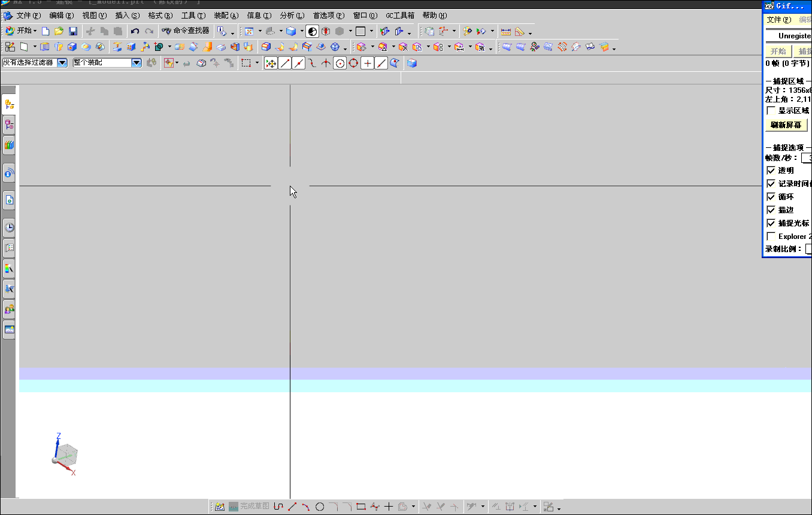The width and height of the screenshot is (812, 515).
Task: Open a file using the folder icon
Action: (x=59, y=31)
